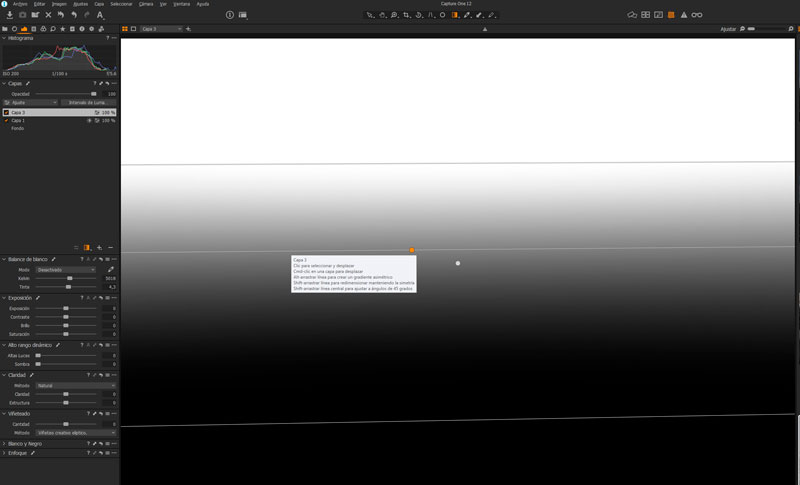The height and width of the screenshot is (485, 800).
Task: Click the white balance eyedropper icon
Action: [110, 270]
